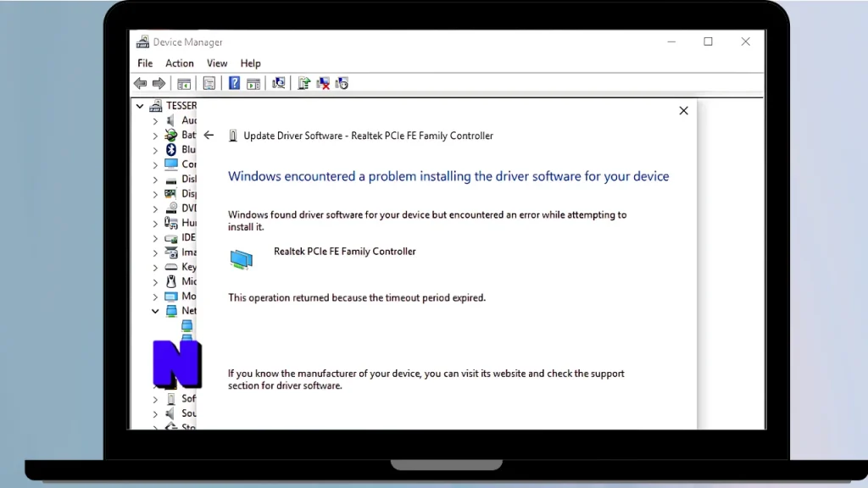Image resolution: width=868 pixels, height=488 pixels.
Task: Toggle the show/hide console tree icon
Action: pyautogui.click(x=184, y=84)
